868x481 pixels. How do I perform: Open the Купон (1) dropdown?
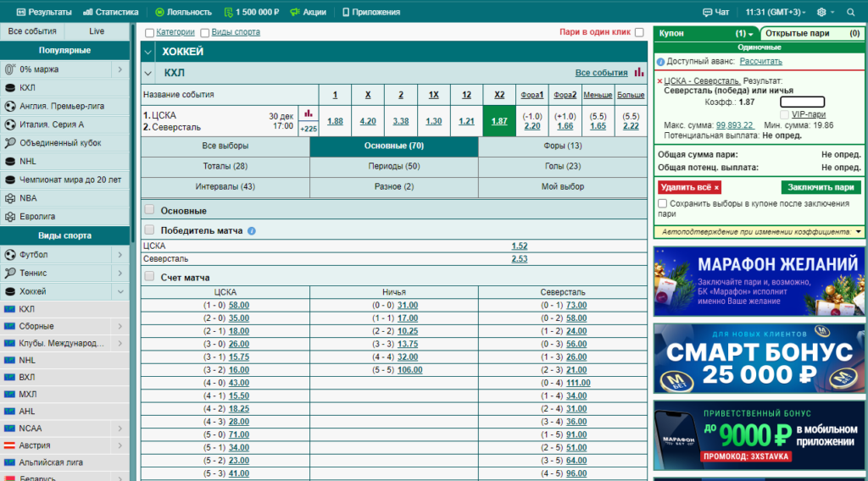[705, 33]
